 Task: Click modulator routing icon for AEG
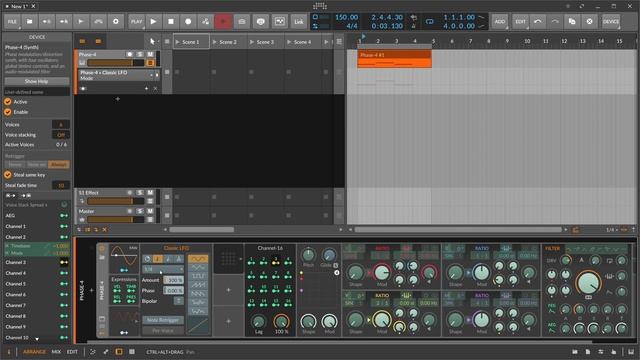pos(64,216)
